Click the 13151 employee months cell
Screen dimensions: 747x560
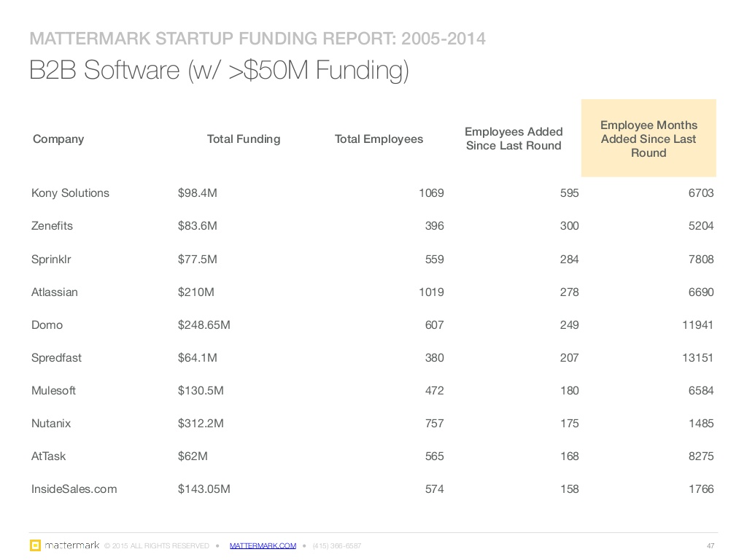point(698,357)
